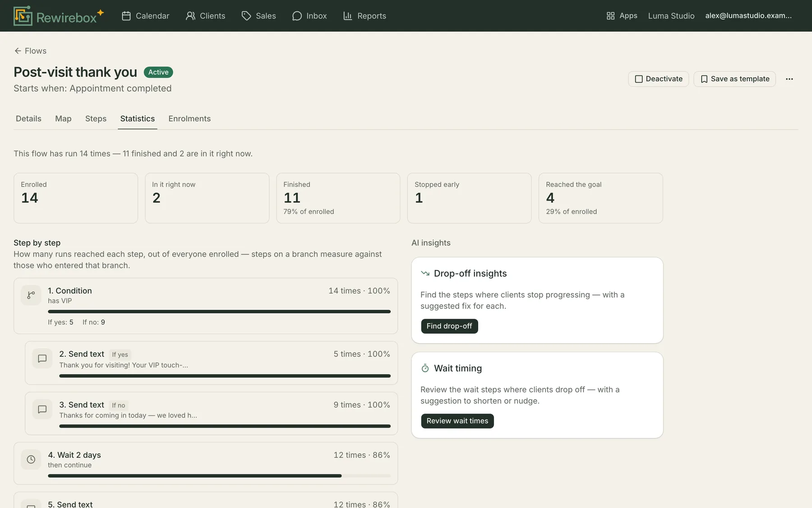The width and height of the screenshot is (812, 508).
Task: Click the square icon on Deactivate
Action: (x=639, y=79)
